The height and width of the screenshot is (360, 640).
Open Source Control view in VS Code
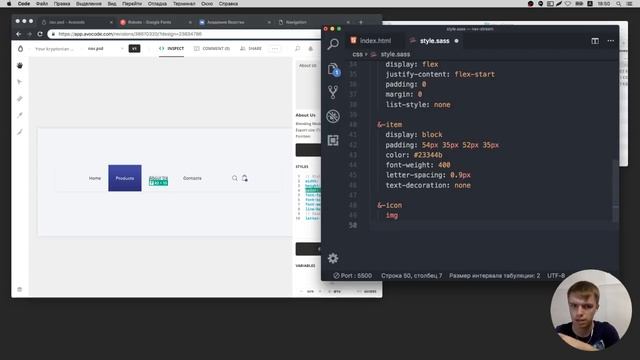333,92
